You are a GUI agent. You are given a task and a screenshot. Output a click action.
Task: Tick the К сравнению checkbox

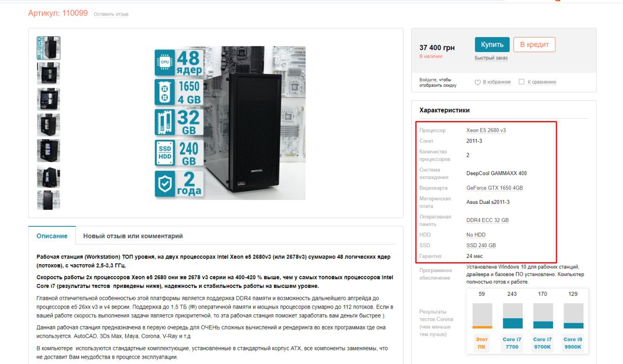pyautogui.click(x=522, y=82)
